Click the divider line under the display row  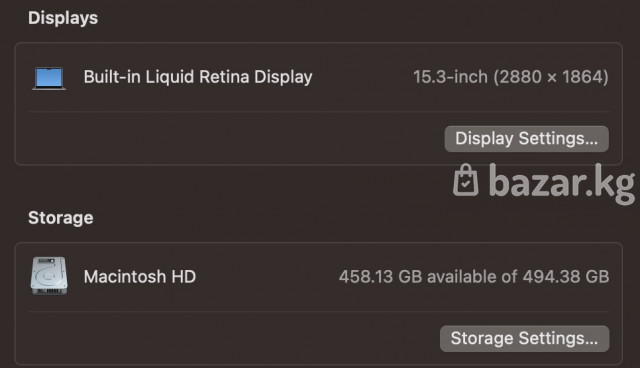click(319, 111)
